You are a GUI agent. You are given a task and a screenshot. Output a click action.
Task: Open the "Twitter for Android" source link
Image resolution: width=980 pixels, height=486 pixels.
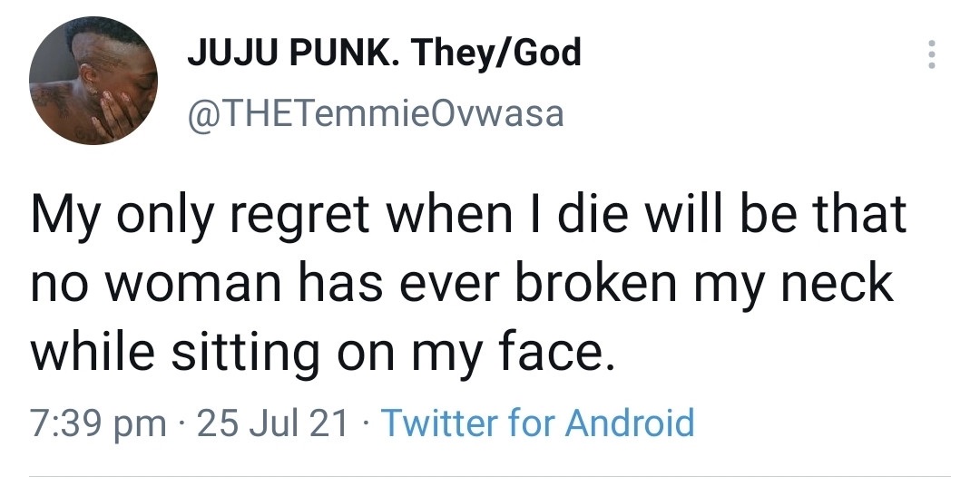[x=537, y=423]
